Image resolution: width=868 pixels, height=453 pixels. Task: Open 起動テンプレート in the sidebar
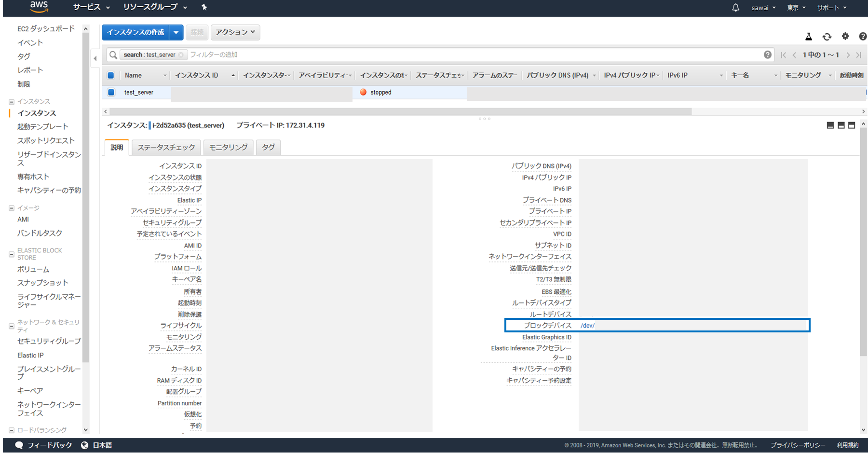tap(43, 127)
